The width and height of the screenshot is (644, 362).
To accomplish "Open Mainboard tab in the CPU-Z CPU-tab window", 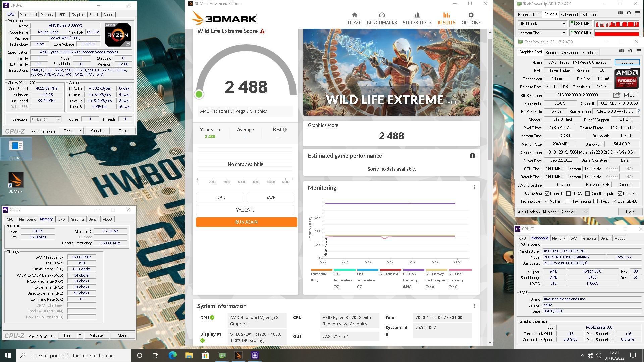I will pyautogui.click(x=28, y=15).
